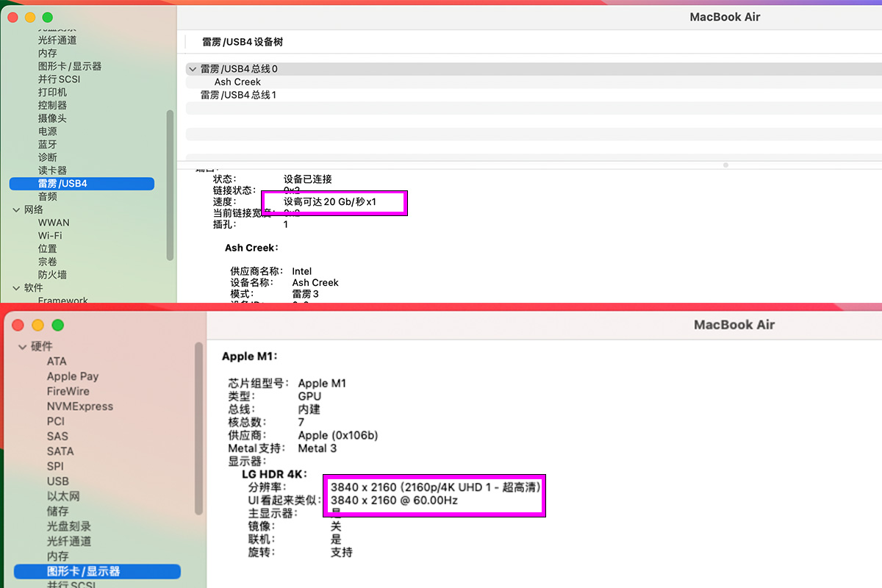The height and width of the screenshot is (588, 882).
Task: Select 内存 in the Apple M1 window sidebar
Action: point(58,556)
